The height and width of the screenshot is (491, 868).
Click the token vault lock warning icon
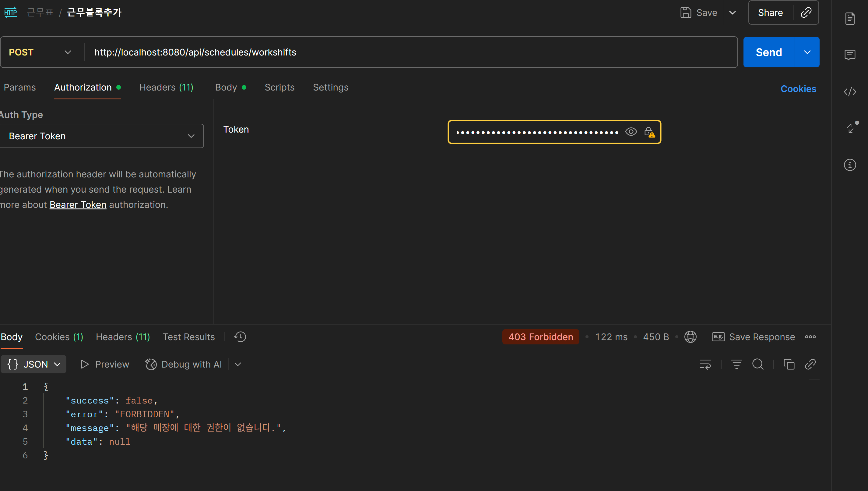coord(649,132)
